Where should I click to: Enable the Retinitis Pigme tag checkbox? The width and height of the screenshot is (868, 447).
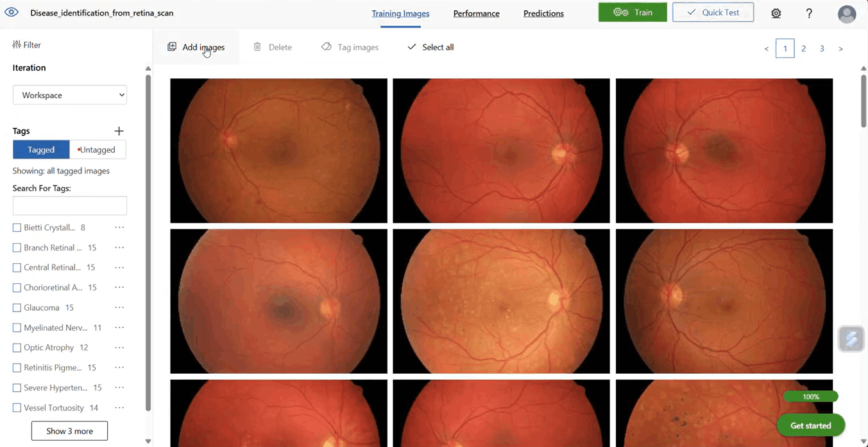click(x=17, y=368)
